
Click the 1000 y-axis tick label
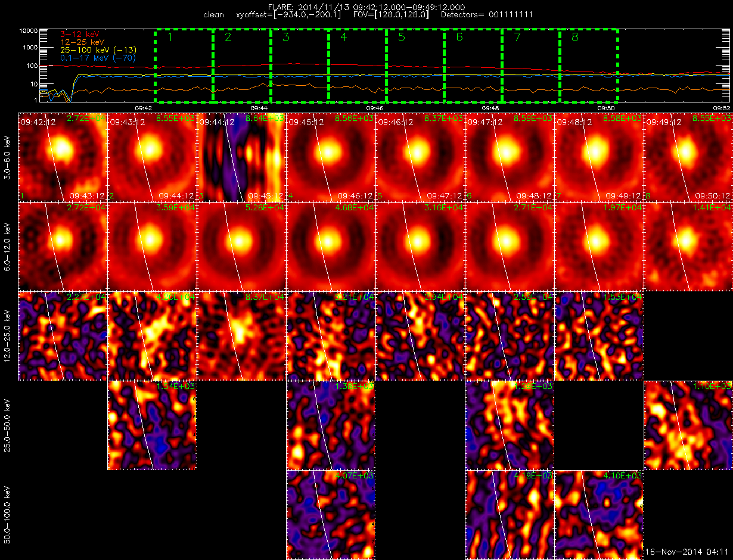tap(30, 48)
